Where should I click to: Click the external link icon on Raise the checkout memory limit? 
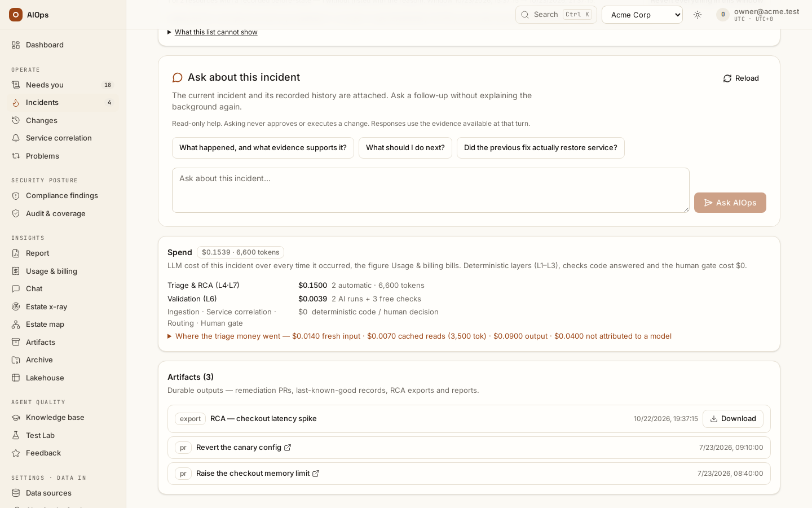(x=316, y=474)
